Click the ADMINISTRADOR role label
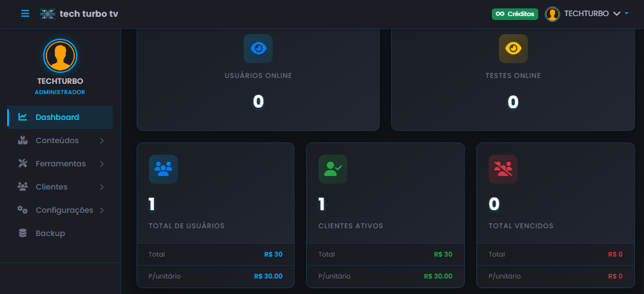Screen dimensions: 644x294 (60, 92)
